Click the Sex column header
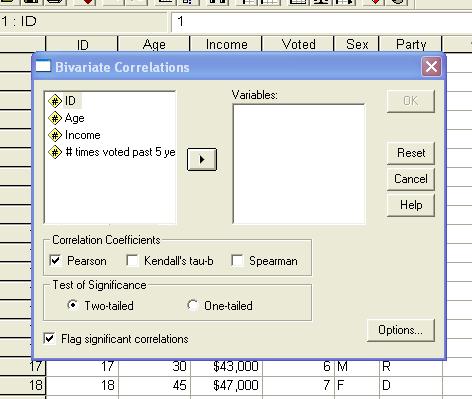472x399 pixels. point(357,44)
